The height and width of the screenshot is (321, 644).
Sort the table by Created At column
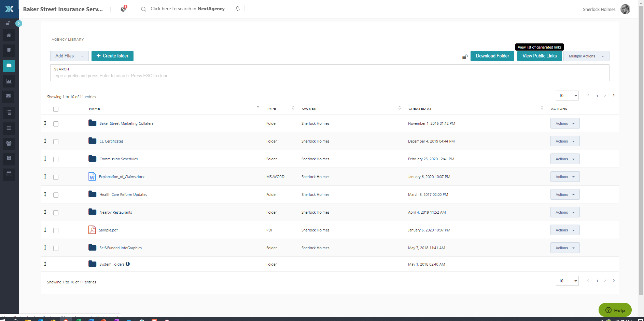[x=420, y=109]
